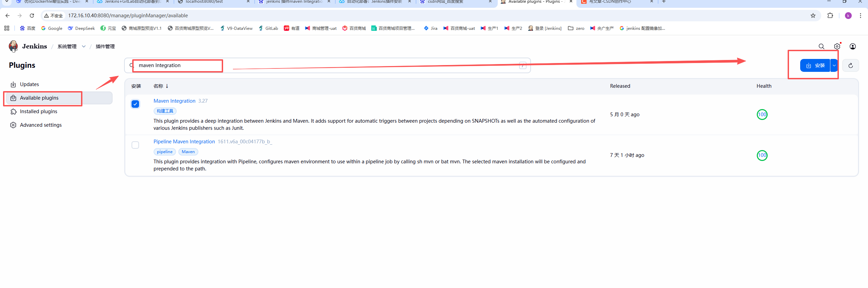
Task: Open the tab search dropdown arrow
Action: point(6,2)
